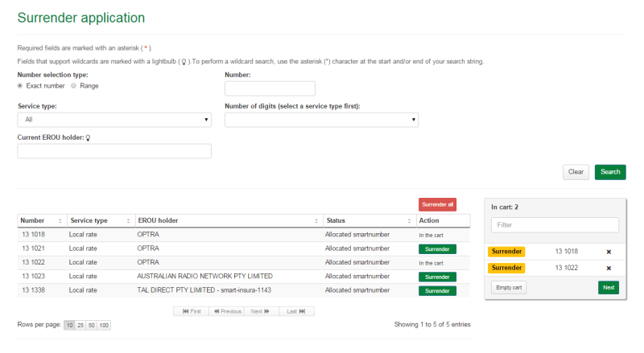Set rows per page to 10
Viewport: 644px width, 353px height.
coord(69,326)
